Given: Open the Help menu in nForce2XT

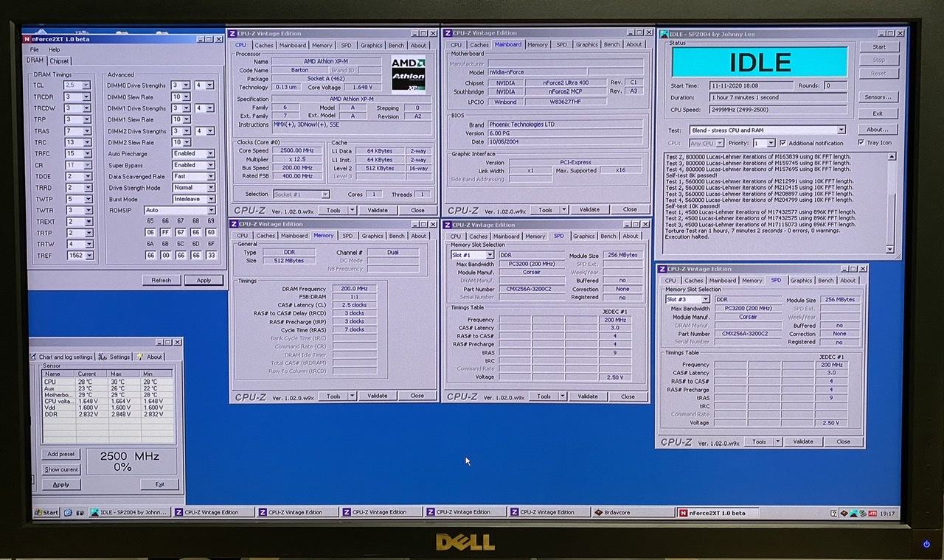Looking at the screenshot, I should [55, 49].
